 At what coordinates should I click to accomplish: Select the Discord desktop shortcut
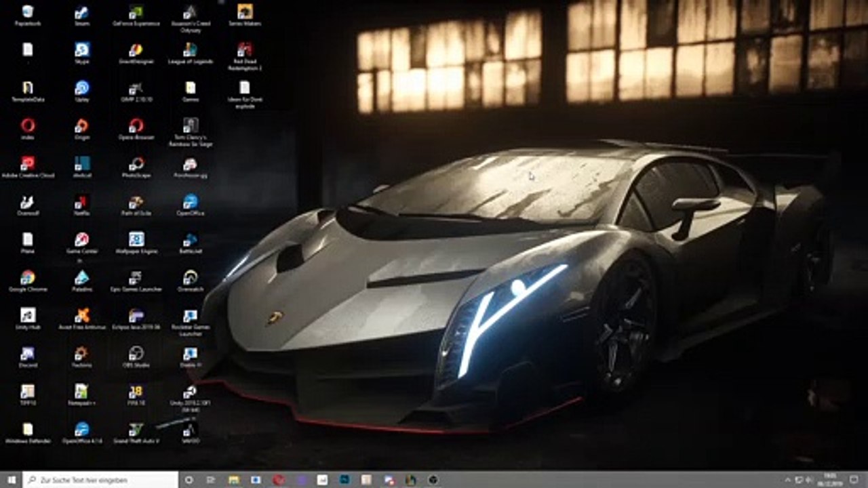(x=27, y=357)
